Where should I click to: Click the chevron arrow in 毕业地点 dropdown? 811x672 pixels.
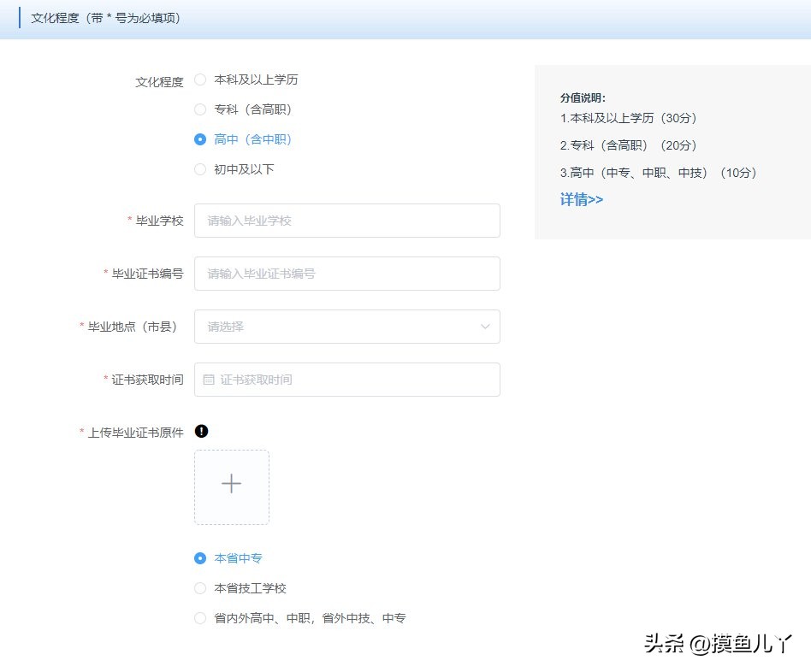click(485, 327)
